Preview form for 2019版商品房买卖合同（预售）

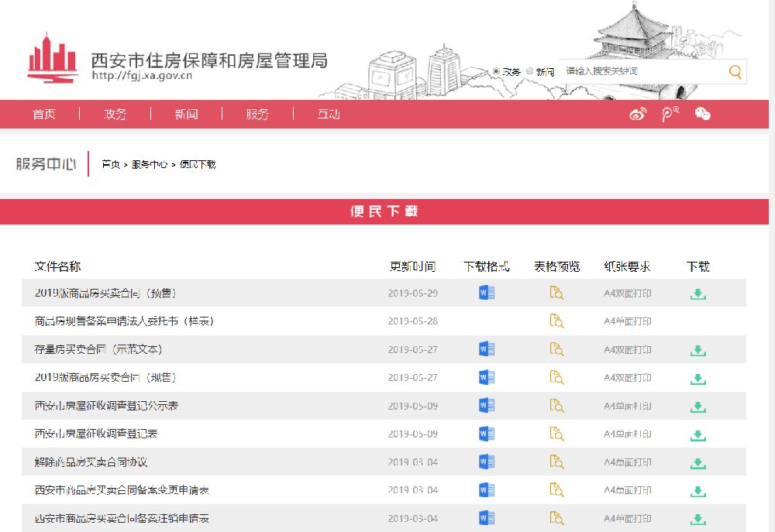click(556, 293)
